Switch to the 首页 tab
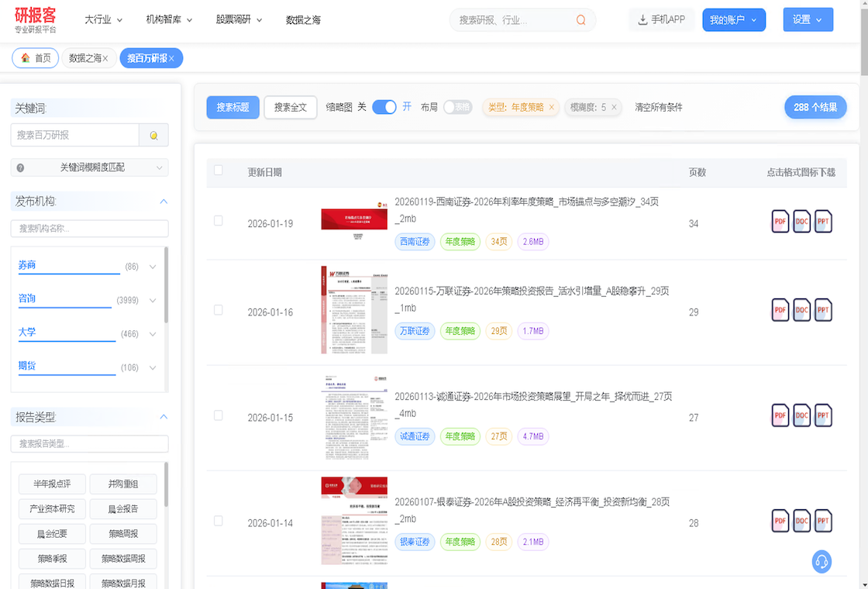The height and width of the screenshot is (589, 868). coord(36,58)
